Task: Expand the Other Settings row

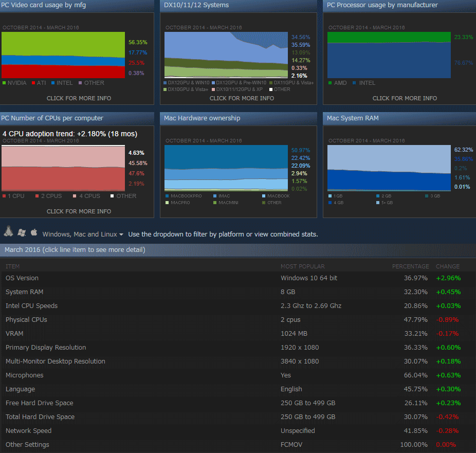Action: pyautogui.click(x=238, y=444)
